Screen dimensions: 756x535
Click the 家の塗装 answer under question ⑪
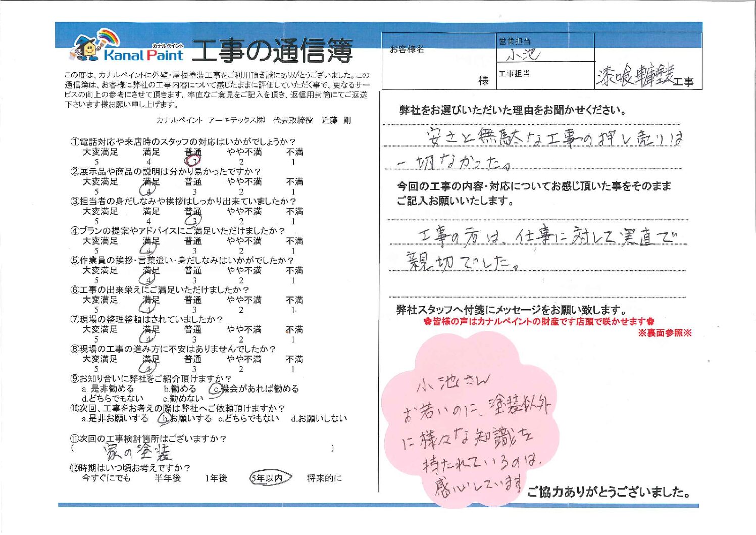click(137, 451)
